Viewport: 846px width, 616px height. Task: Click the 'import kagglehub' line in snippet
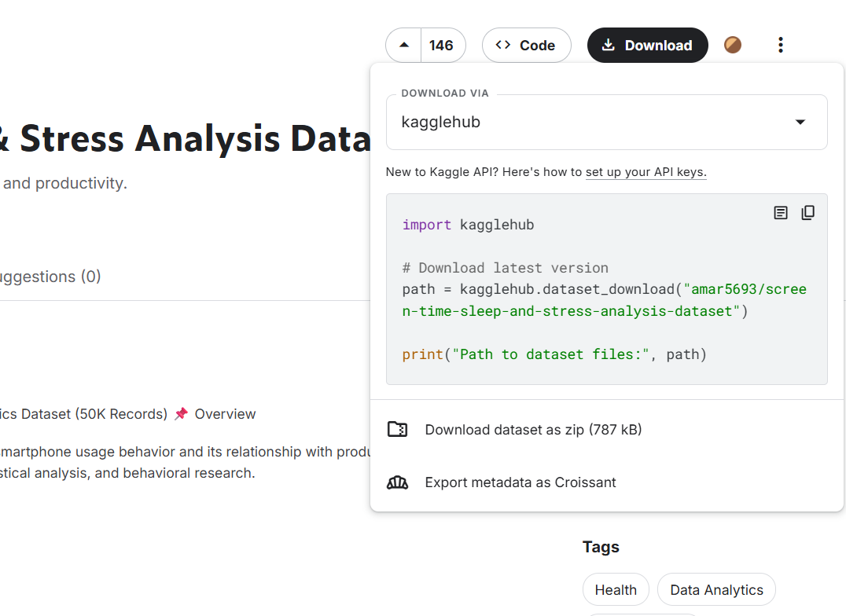pos(468,225)
